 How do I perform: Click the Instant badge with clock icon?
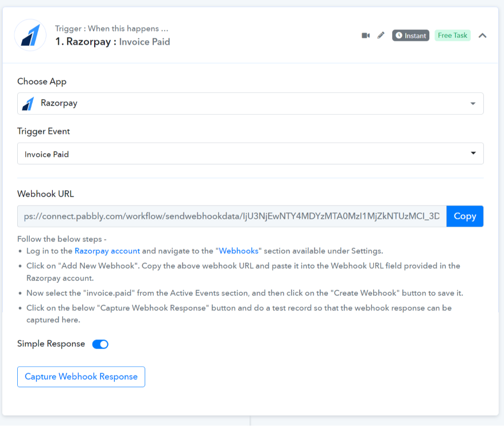410,36
